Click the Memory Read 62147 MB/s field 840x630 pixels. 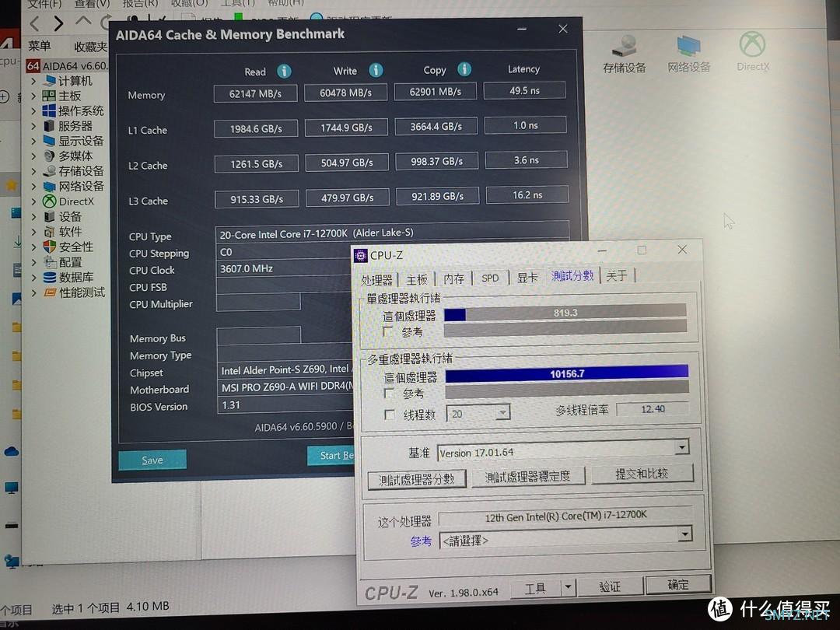pos(256,94)
